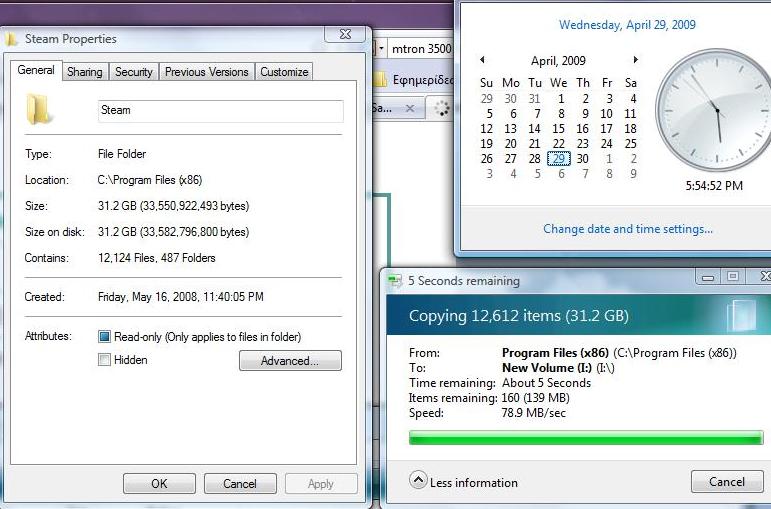Click the File Folder type value
This screenshot has width=771, height=509.
click(x=122, y=154)
